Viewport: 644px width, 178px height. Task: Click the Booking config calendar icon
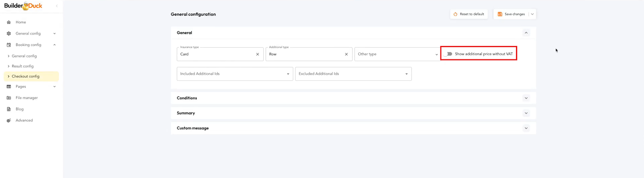click(x=9, y=45)
